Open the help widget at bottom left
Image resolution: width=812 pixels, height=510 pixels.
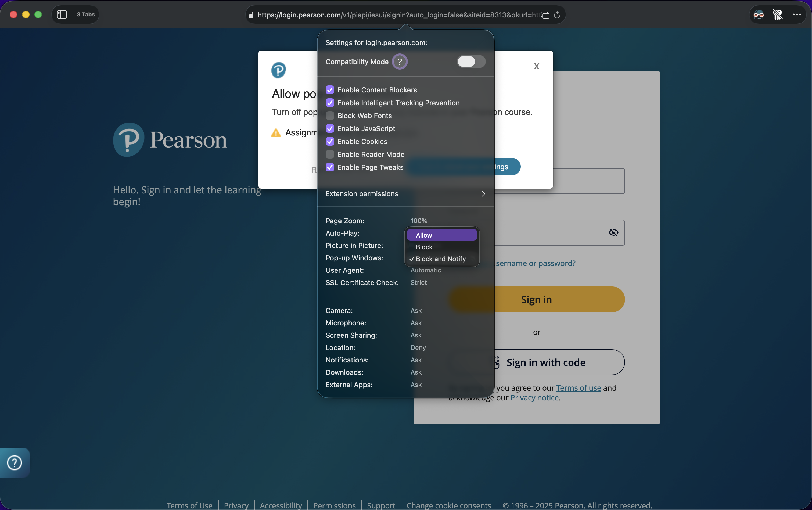(x=15, y=462)
